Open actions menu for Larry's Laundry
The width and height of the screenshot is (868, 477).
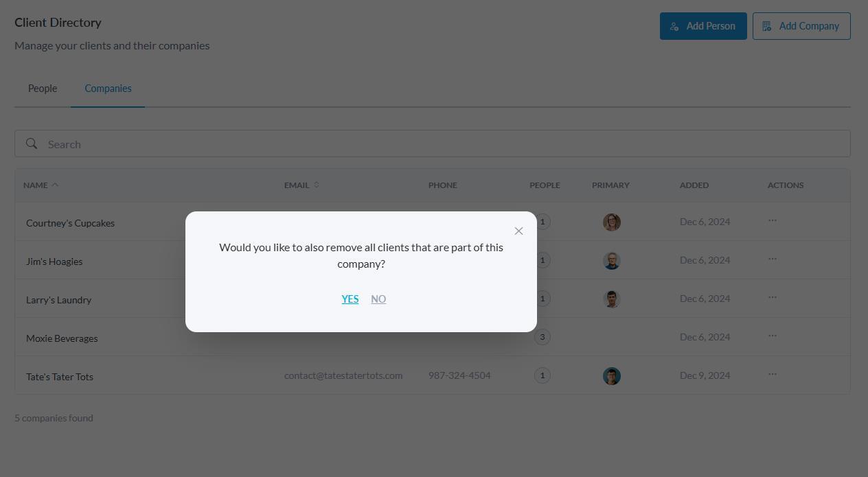[x=773, y=298]
